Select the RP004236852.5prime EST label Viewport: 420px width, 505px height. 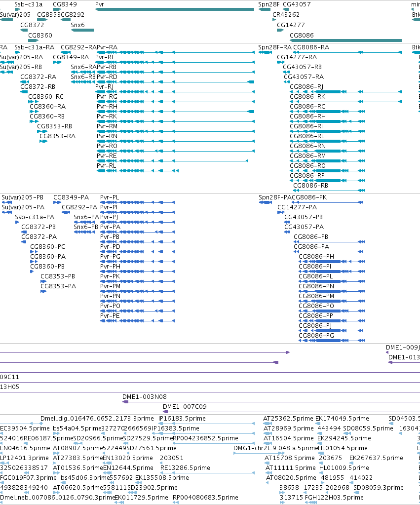[205, 438]
